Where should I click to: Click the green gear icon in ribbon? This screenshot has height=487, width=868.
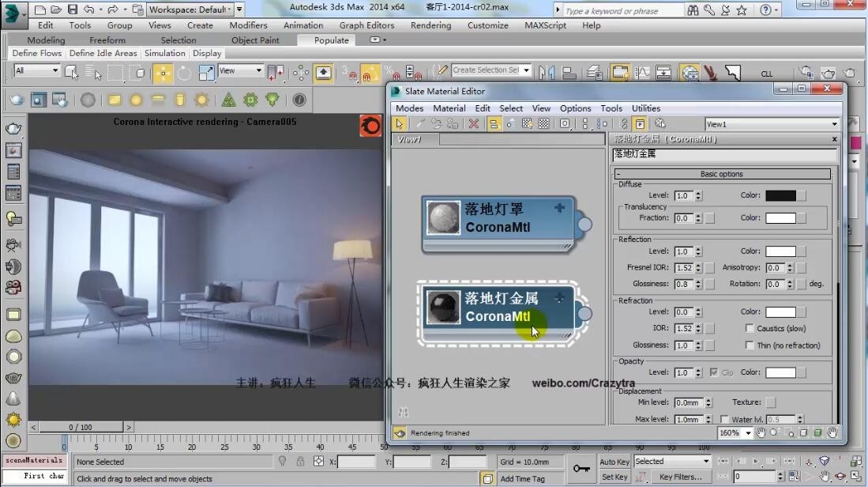(x=250, y=100)
